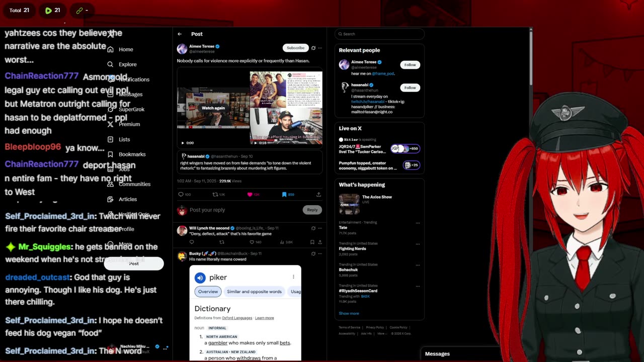Open more options for #RiyadhSeasonCard trend
Viewport: 644px width, 362px height.
tap(418, 286)
